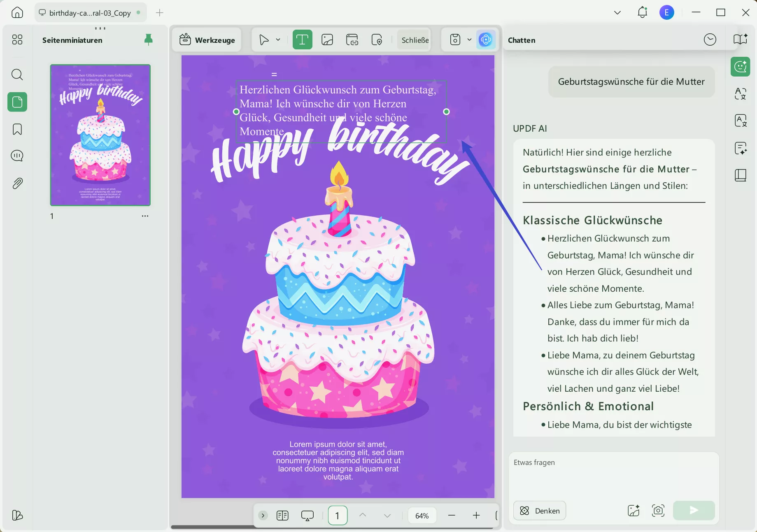Open the AI knowledge book icon
This screenshot has width=757, height=532.
(740, 39)
